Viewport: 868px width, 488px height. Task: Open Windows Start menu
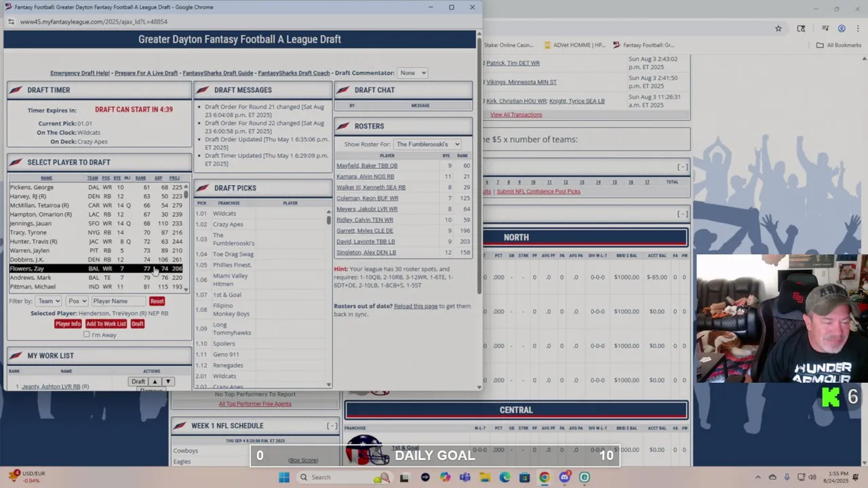point(284,477)
